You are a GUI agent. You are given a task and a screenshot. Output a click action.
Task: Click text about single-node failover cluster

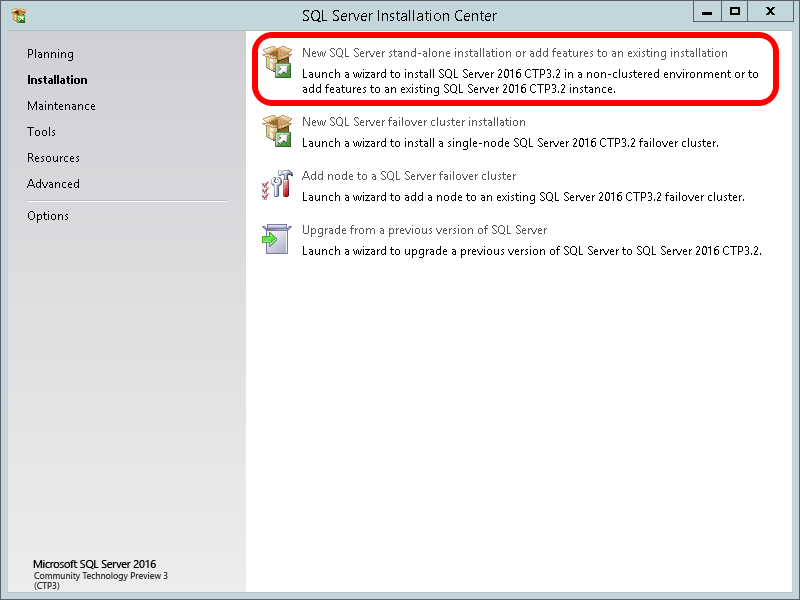(x=510, y=143)
